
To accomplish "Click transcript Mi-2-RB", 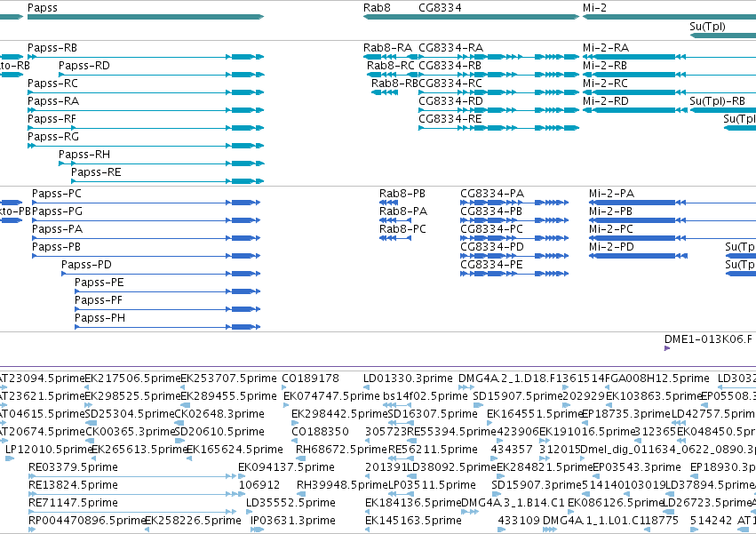I will [605, 66].
